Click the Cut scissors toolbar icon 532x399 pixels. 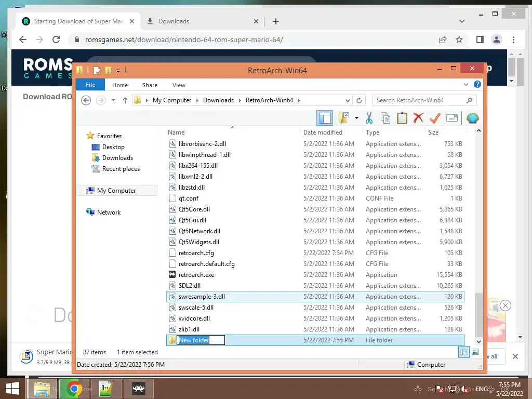pyautogui.click(x=369, y=118)
